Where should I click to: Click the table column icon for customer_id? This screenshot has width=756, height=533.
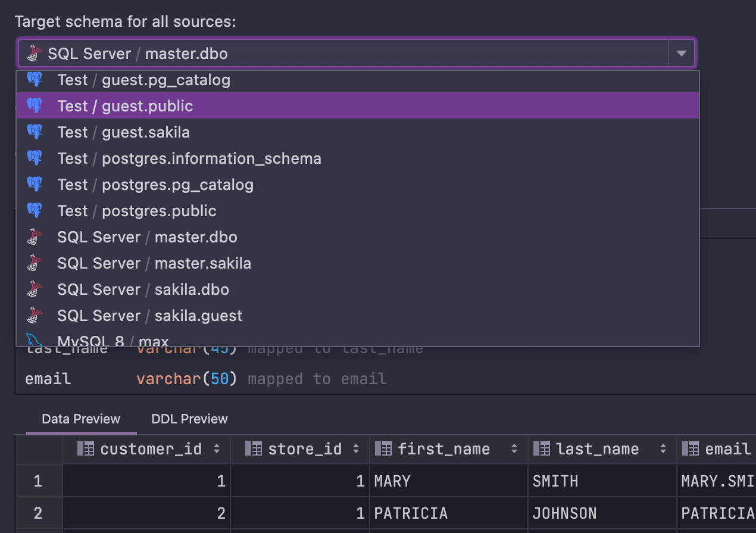coord(86,449)
